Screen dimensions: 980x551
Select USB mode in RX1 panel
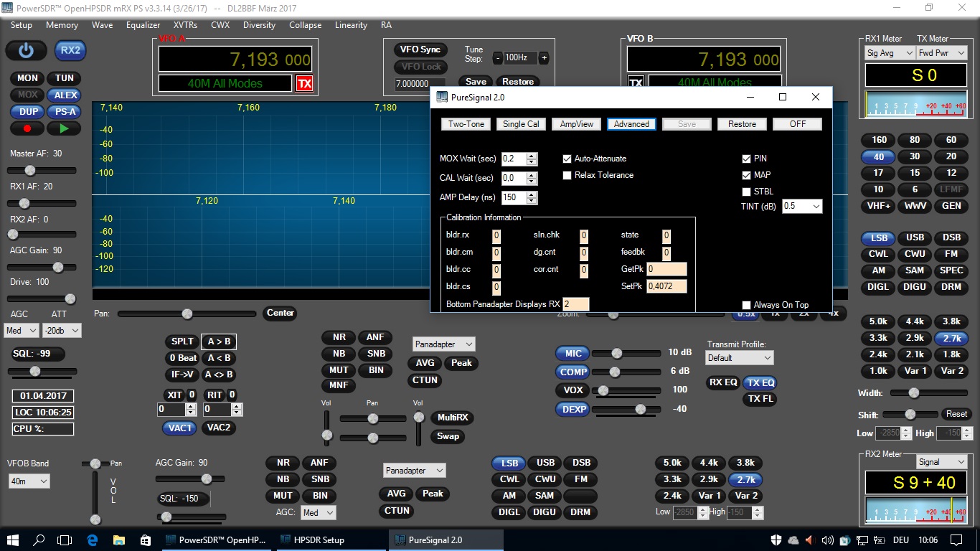915,237
